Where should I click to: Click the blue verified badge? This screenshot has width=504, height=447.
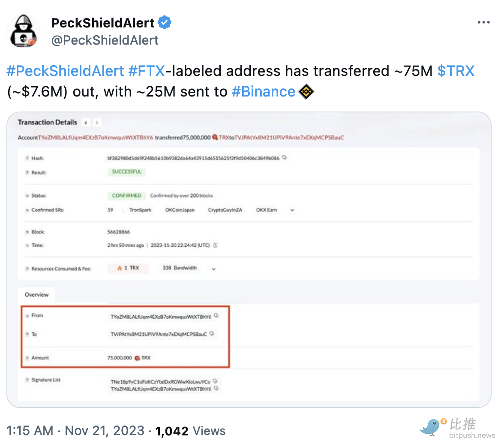[165, 22]
